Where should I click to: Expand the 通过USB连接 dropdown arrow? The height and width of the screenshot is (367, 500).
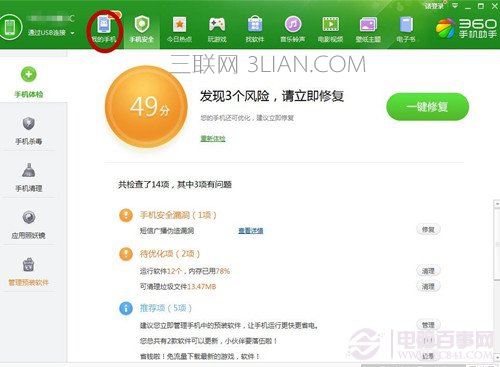[x=72, y=33]
